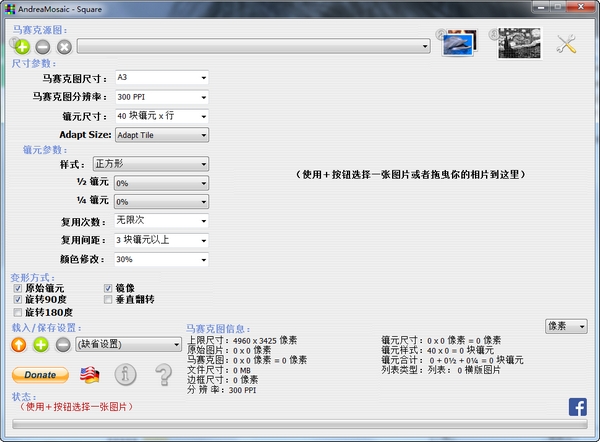Screen dimensions: 600x442
Task: Open the 马赛克图尺寸 A3 dropdown
Action: pyautogui.click(x=160, y=78)
